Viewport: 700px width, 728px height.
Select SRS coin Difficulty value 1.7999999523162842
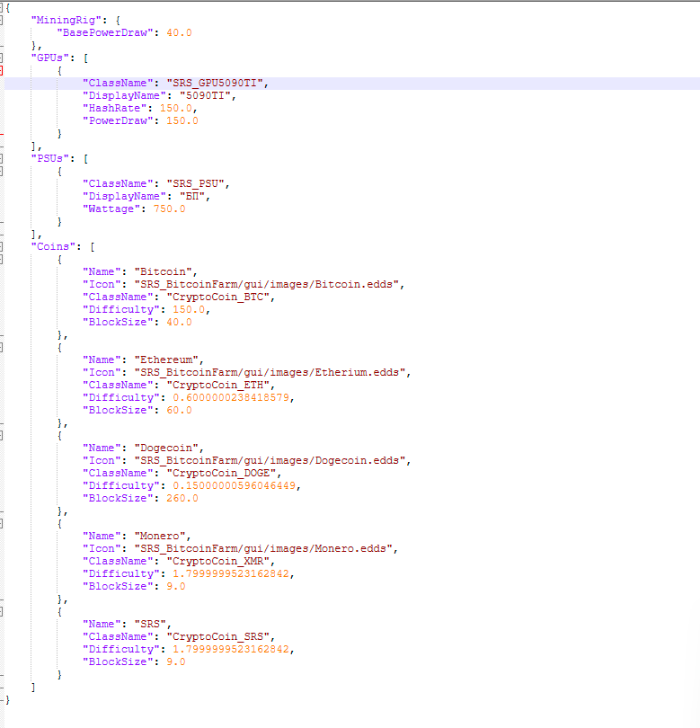(231, 649)
